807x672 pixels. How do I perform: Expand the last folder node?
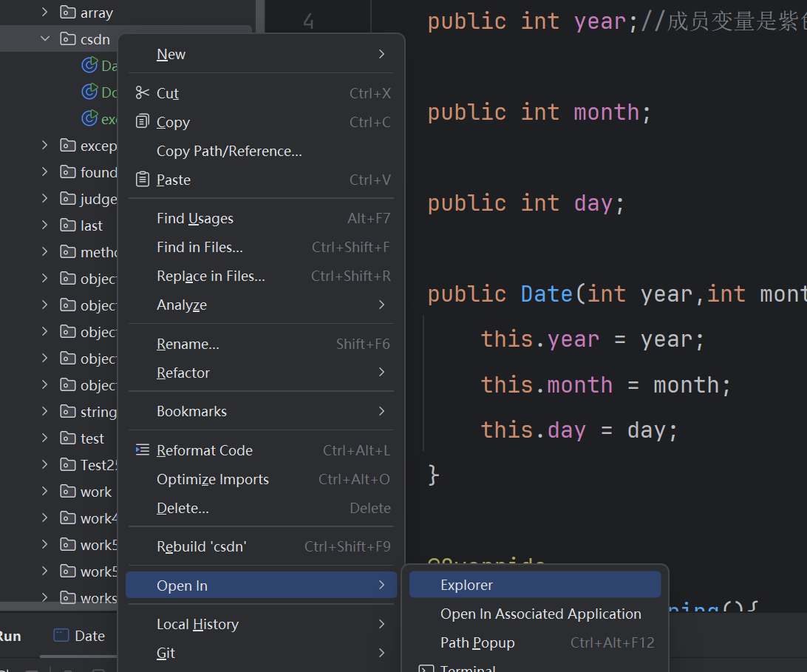point(45,225)
